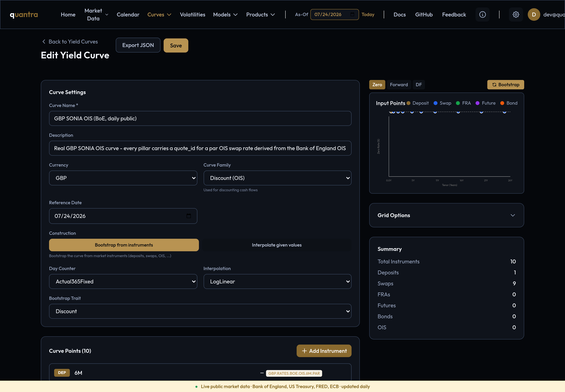Open the Docs link
Screen dimensions: 565x392
pos(400,15)
